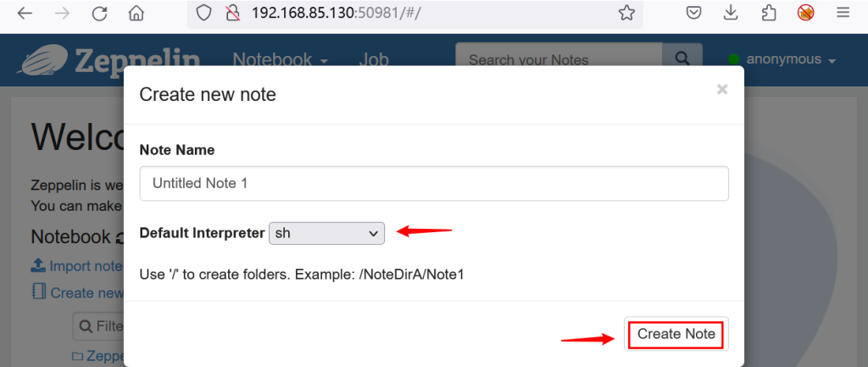Open the browser hamburger menu

coord(843,14)
